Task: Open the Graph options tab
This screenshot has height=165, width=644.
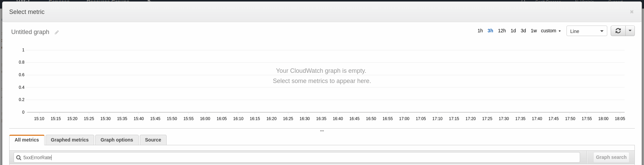Action: [x=117, y=140]
